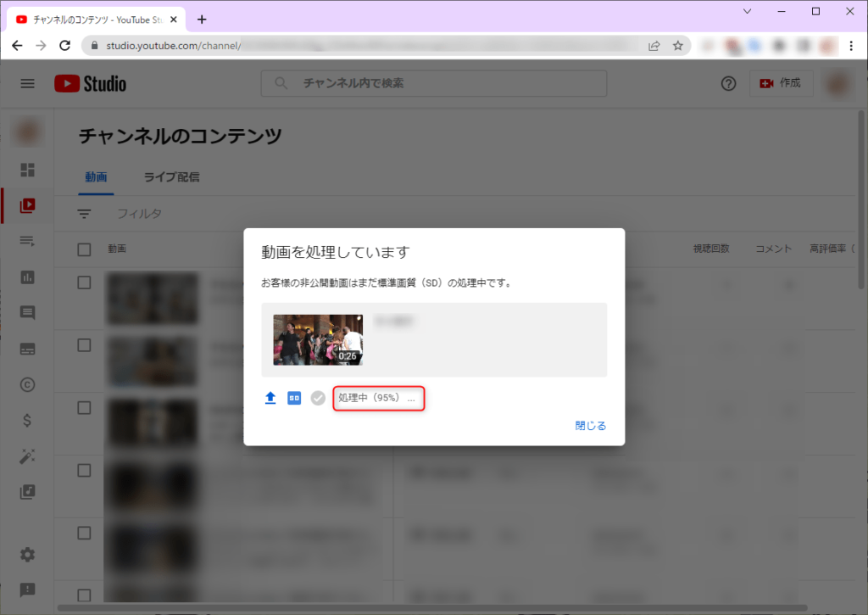Open a new browser tab

(202, 20)
